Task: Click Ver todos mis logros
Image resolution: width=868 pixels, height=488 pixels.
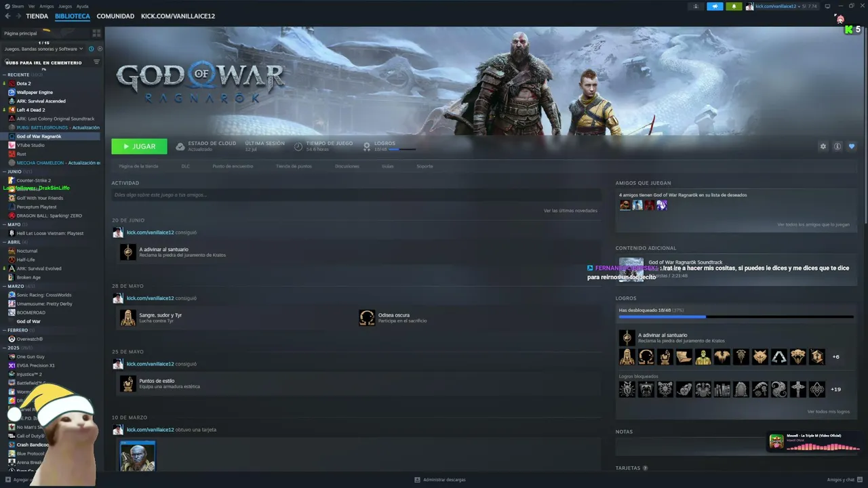Action: tap(828, 411)
